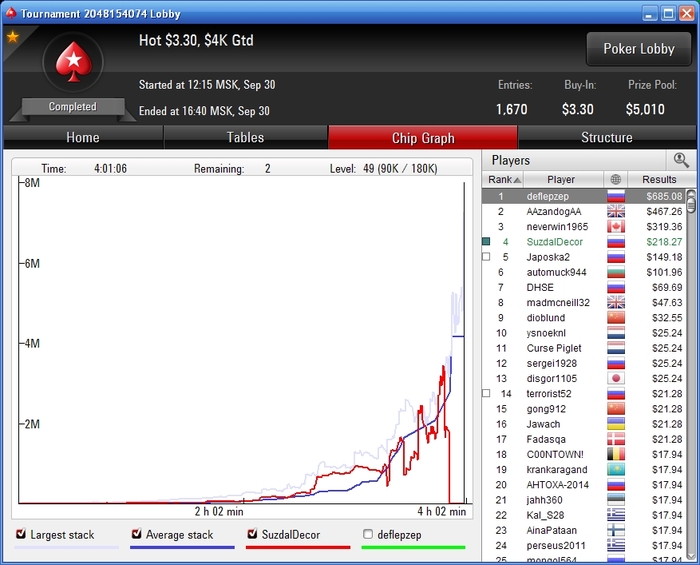Image resolution: width=700 pixels, height=565 pixels.
Task: Click the Kazakh flag beside krankaragand
Action: click(x=616, y=469)
